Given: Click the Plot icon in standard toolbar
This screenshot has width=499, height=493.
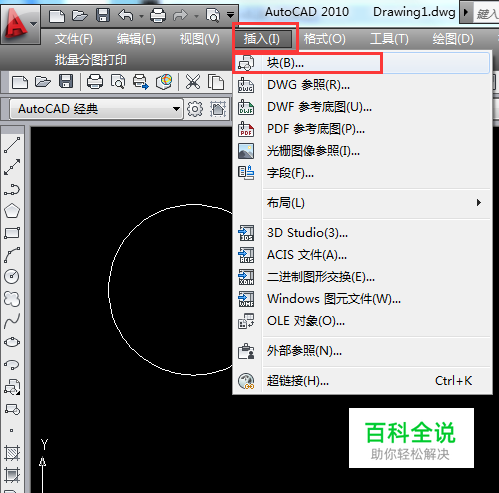Looking at the screenshot, I should click(95, 82).
